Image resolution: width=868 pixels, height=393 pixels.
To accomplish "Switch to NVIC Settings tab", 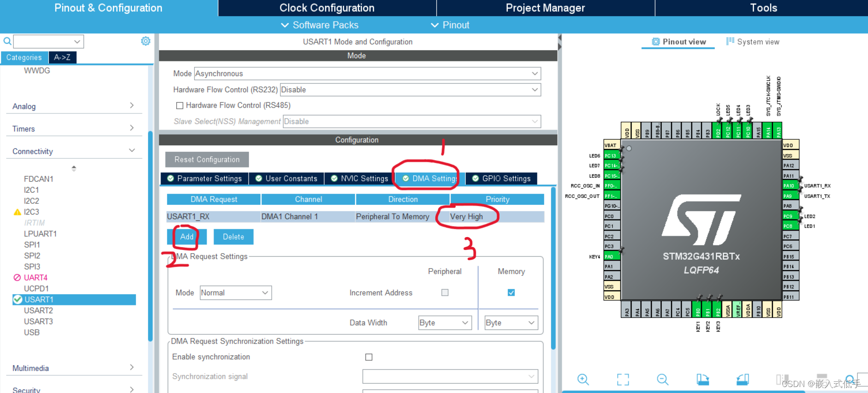I will point(360,179).
